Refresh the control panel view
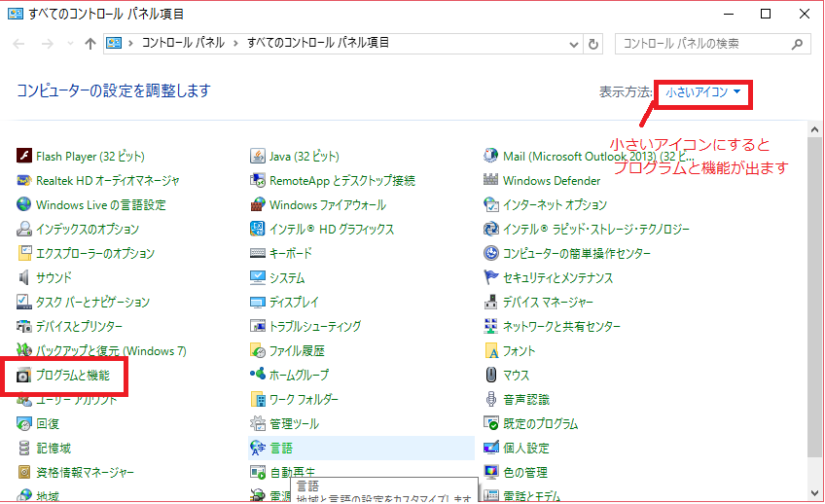The image size is (825, 504). 593,44
